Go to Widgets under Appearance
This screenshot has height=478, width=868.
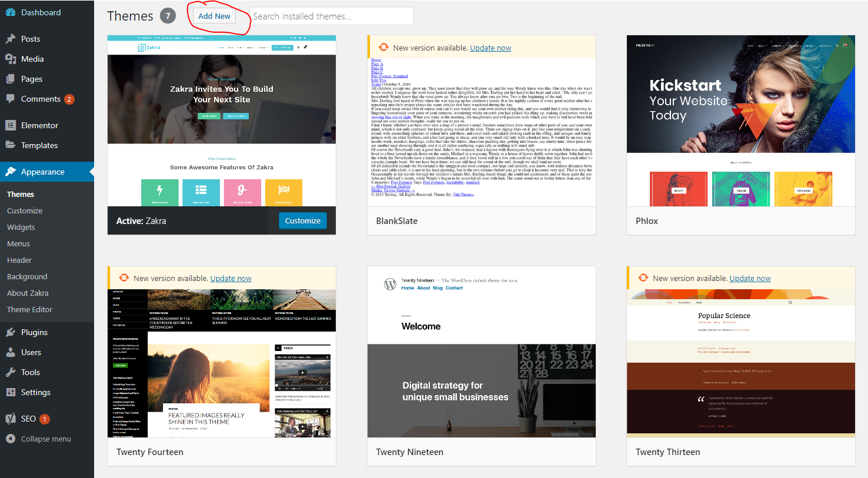coord(21,227)
